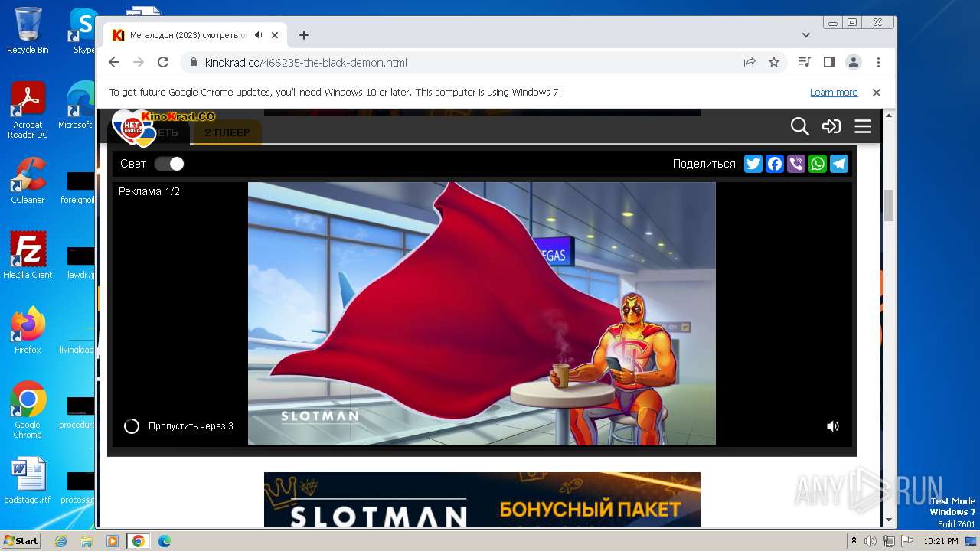Dismiss the Chrome update notification bar
The width and height of the screenshot is (980, 551).
(x=877, y=93)
